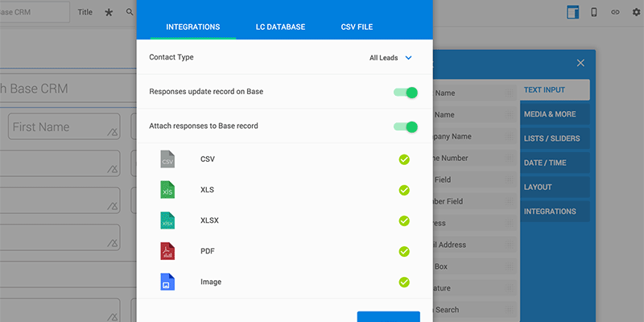This screenshot has height=322, width=644.
Task: Open the settings gear icon
Action: point(636,12)
